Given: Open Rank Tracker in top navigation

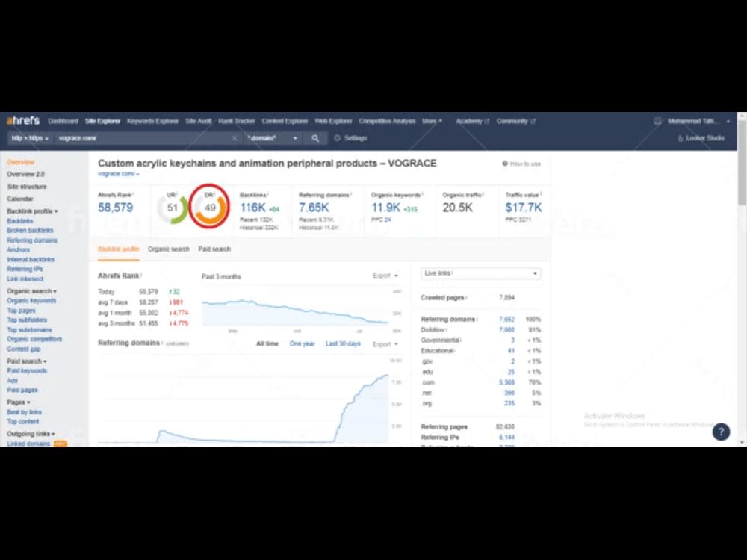Looking at the screenshot, I should (x=236, y=121).
